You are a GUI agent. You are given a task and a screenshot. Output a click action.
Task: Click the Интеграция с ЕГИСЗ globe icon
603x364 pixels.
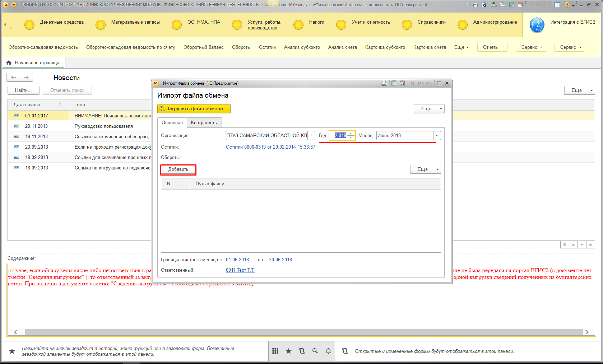coord(537,25)
